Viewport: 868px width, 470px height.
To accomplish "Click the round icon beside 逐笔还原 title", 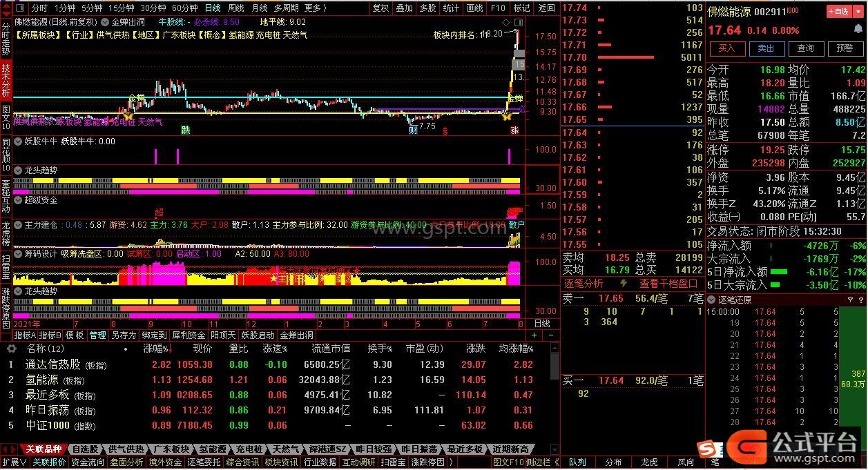I will 712,300.
